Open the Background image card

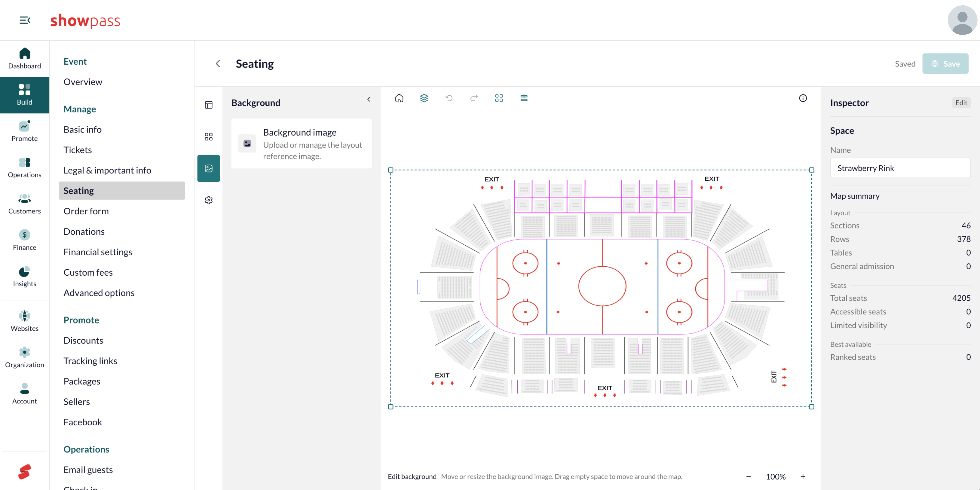coord(301,143)
